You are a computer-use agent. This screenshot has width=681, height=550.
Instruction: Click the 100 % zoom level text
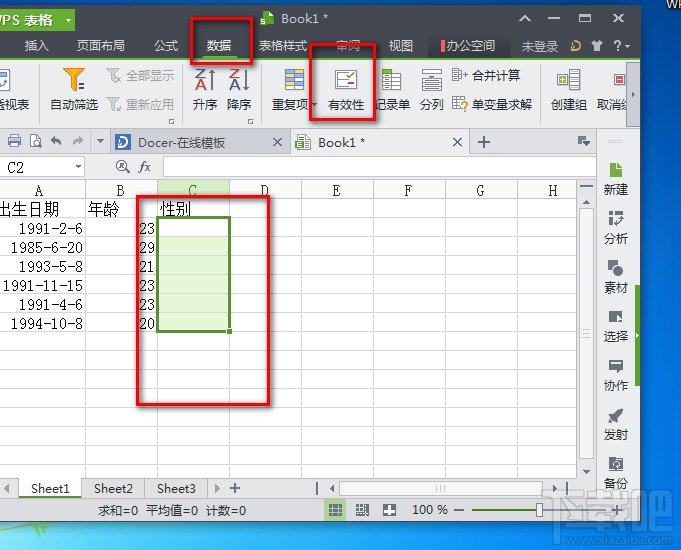tap(430, 510)
